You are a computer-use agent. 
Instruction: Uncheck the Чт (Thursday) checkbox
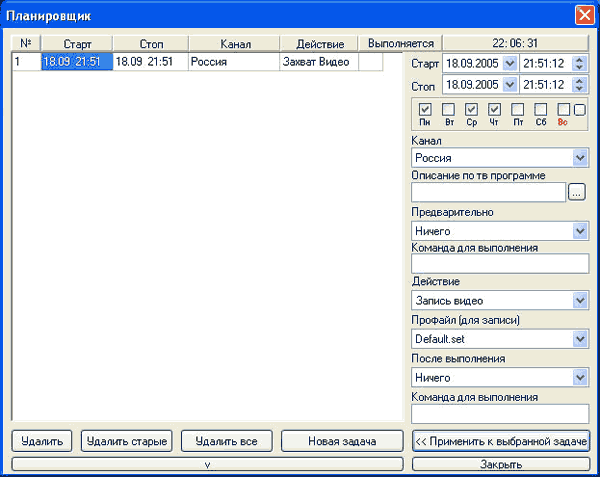click(494, 110)
